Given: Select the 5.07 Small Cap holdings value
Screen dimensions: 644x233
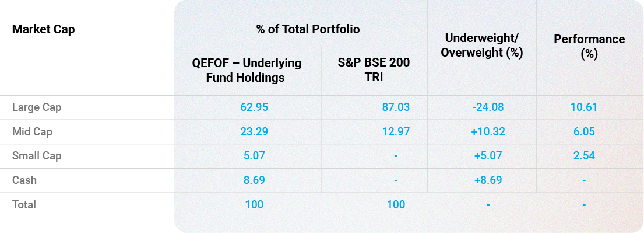Looking at the screenshot, I should click(x=254, y=156).
